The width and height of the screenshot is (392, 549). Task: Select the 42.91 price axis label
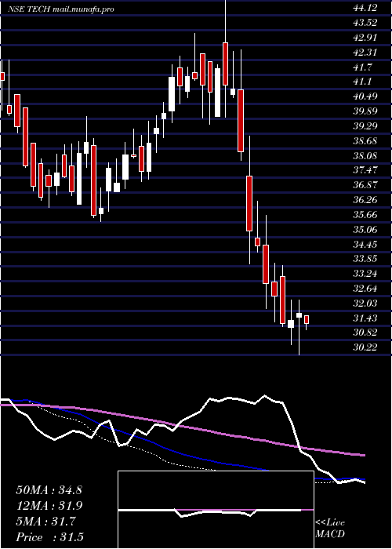click(365, 38)
